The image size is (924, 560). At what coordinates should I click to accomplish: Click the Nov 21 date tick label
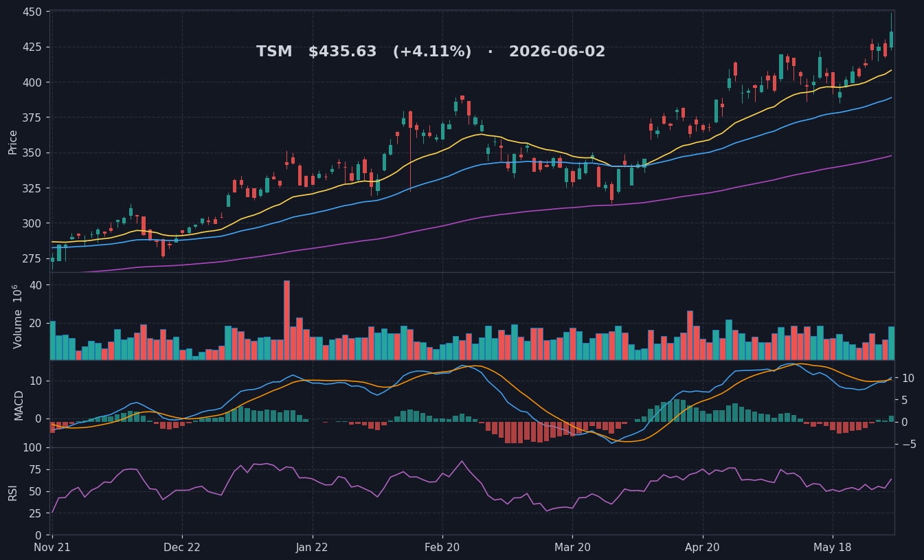click(x=52, y=548)
